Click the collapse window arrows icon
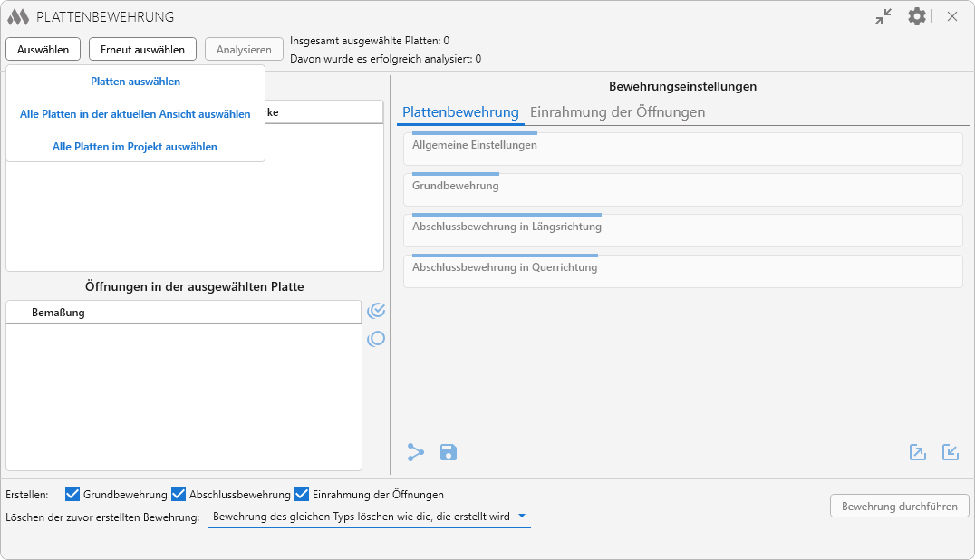 click(x=883, y=16)
